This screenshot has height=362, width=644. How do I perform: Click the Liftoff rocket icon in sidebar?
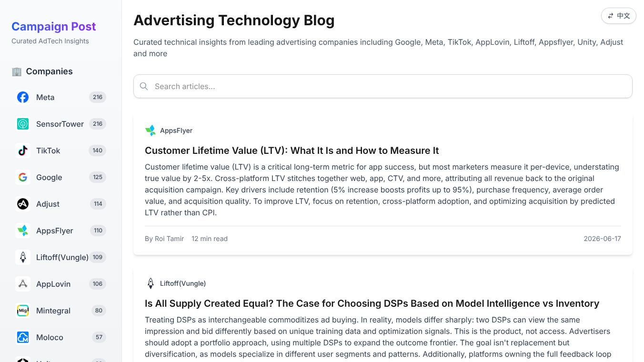[x=23, y=257]
